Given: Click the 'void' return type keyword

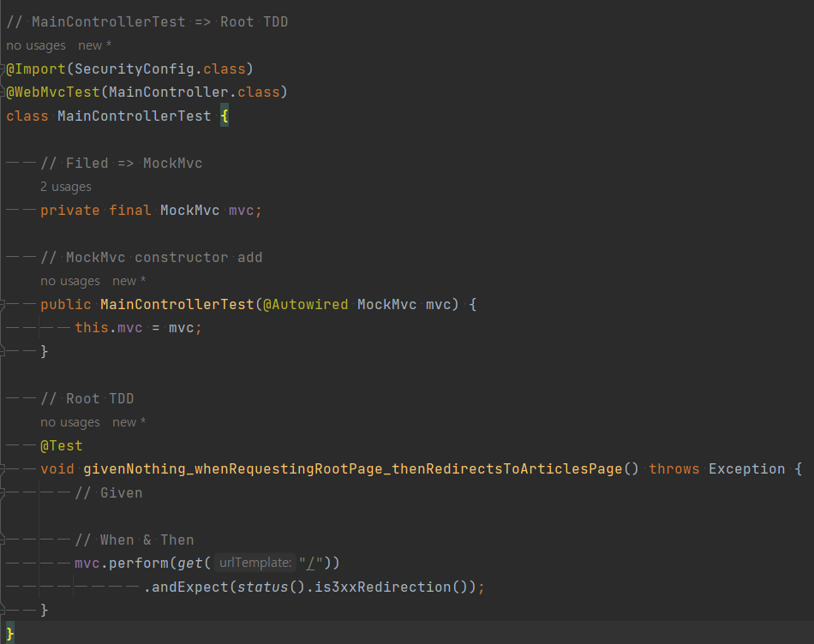Looking at the screenshot, I should click(x=57, y=469).
